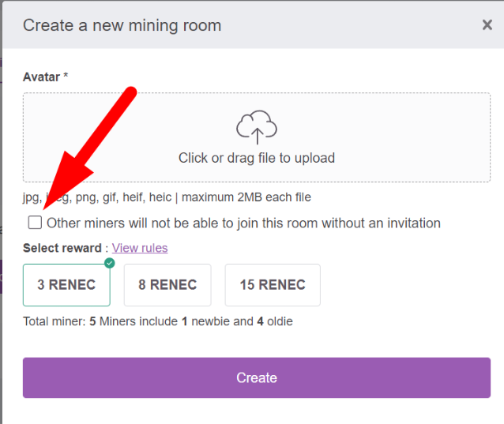
Task: Click the red asterisk next to Avatar
Action: [x=66, y=77]
